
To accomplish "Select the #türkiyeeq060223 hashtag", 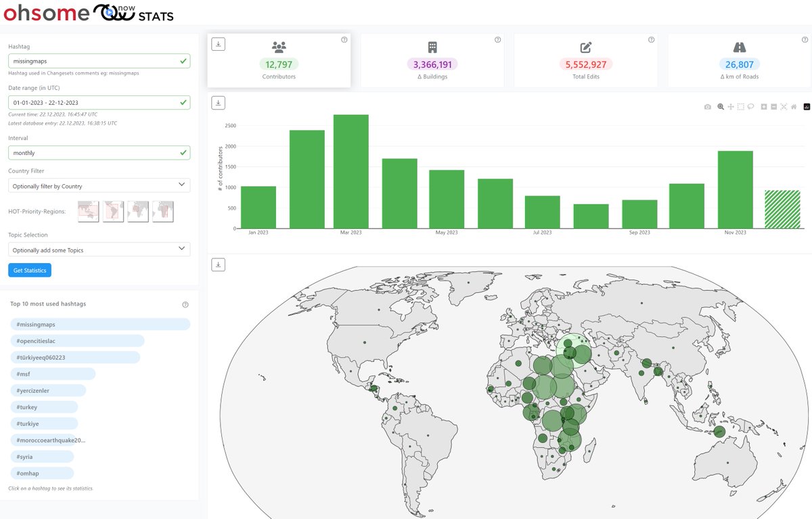I will (x=75, y=357).
